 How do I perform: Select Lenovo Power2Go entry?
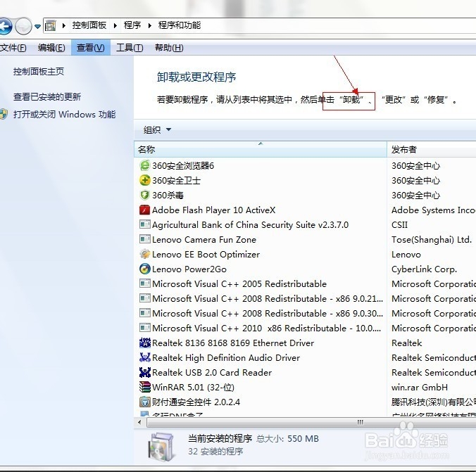tap(189, 269)
